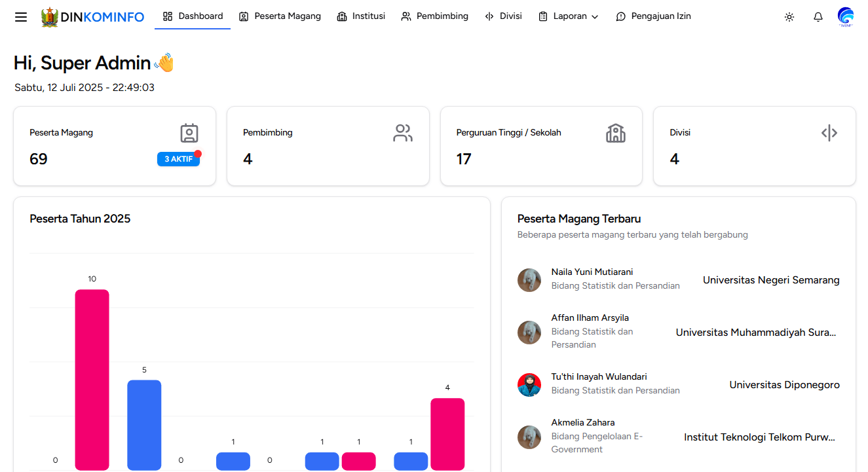Click the Peserta Magang card badge icon
Viewport: 868px width, 472px height.
click(x=189, y=134)
